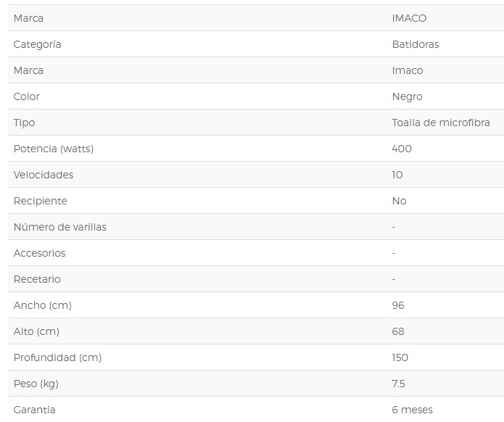Click the Velocidades label
Screen dimensions: 504x422
[44, 175]
